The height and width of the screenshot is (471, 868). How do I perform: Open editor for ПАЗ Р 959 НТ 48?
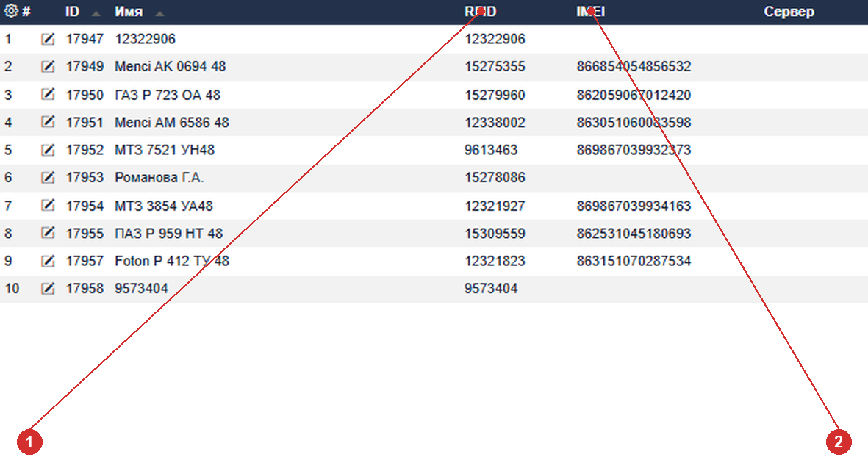49,234
